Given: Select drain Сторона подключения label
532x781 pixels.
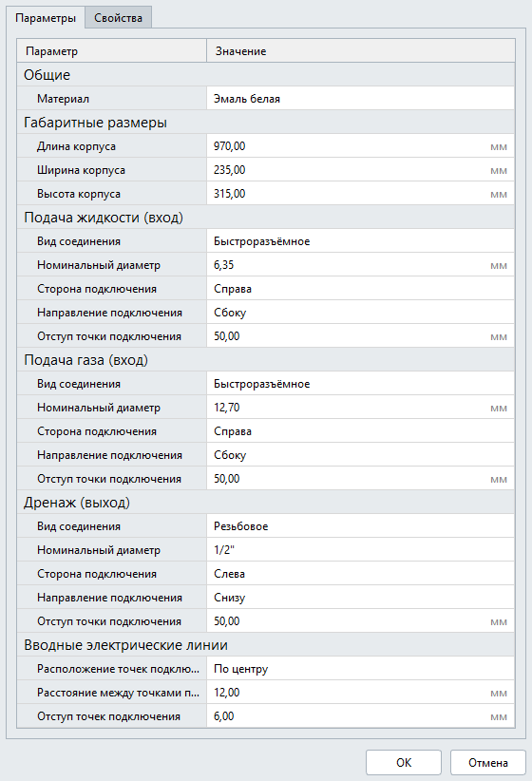Looking at the screenshot, I should click(97, 574).
